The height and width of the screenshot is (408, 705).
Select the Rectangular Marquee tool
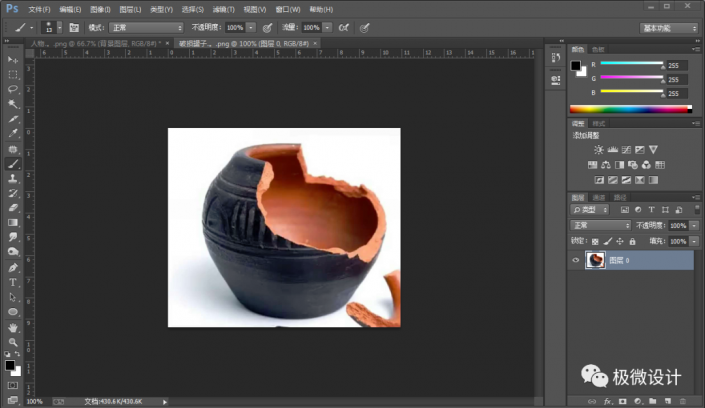[13, 75]
